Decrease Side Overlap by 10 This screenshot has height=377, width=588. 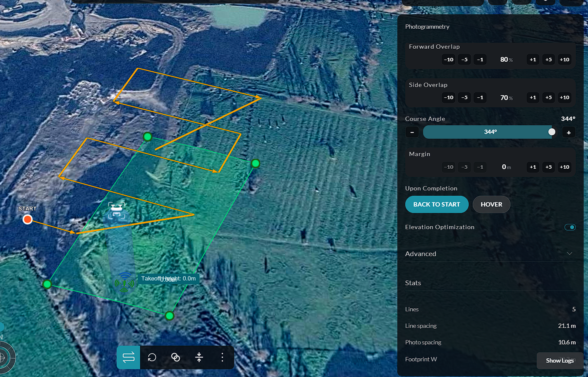coord(448,97)
